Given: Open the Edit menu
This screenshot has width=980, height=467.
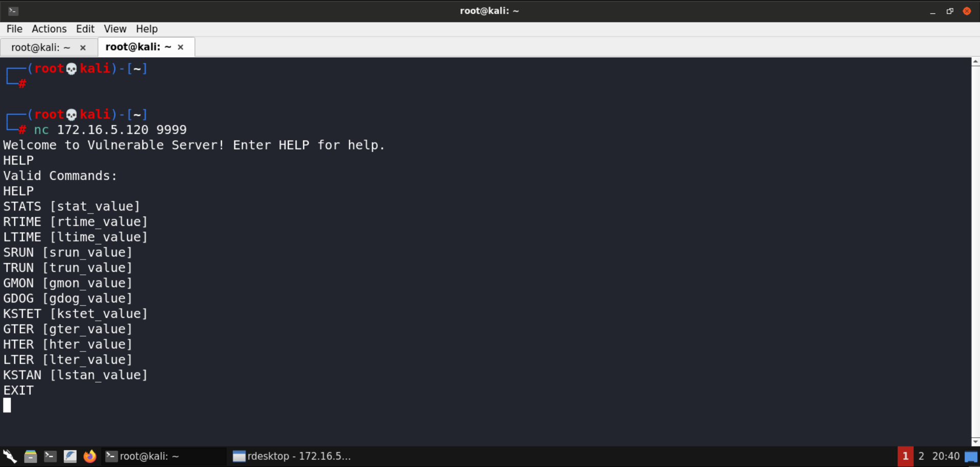Looking at the screenshot, I should coord(85,29).
